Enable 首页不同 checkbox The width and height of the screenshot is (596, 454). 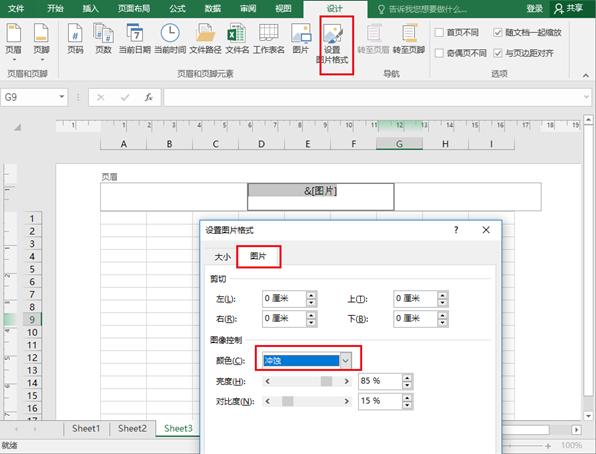tap(439, 32)
